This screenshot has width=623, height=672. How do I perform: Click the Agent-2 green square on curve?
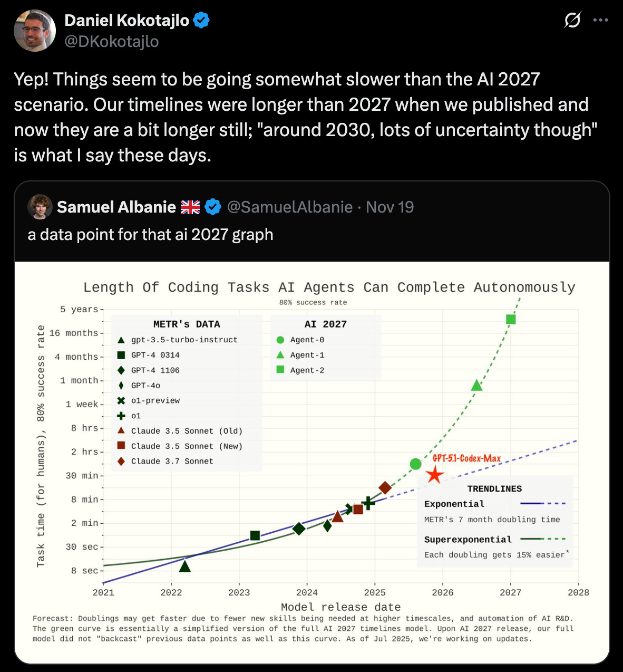(x=511, y=319)
